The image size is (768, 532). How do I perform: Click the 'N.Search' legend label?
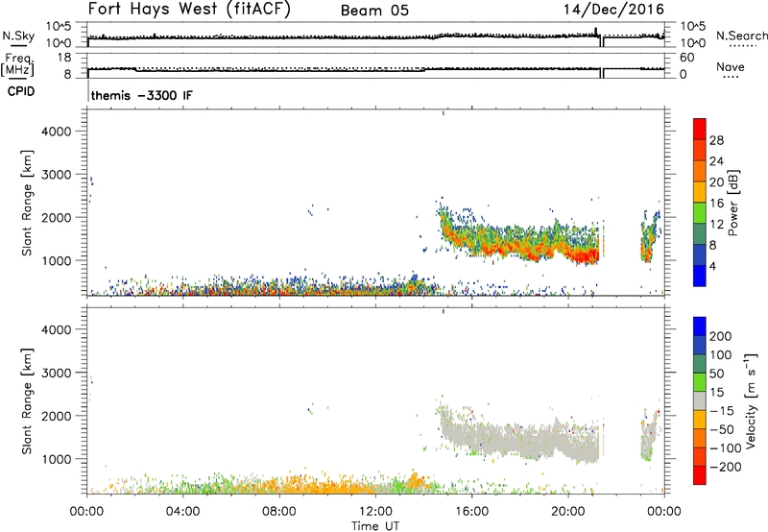point(741,36)
